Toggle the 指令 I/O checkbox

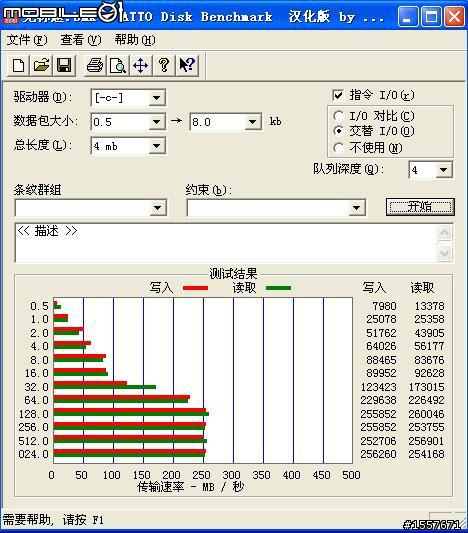[x=338, y=95]
